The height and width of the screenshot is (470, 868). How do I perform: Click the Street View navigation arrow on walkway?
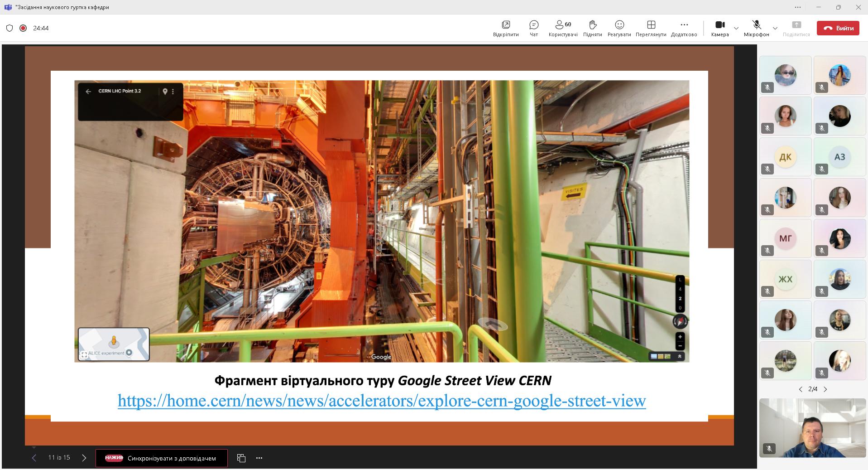pos(493,324)
